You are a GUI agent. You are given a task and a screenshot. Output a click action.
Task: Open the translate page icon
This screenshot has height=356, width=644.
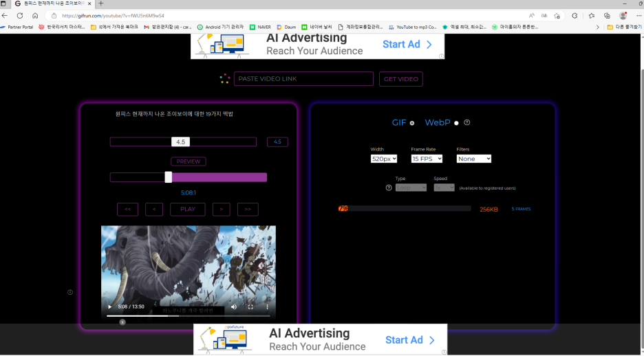544,16
